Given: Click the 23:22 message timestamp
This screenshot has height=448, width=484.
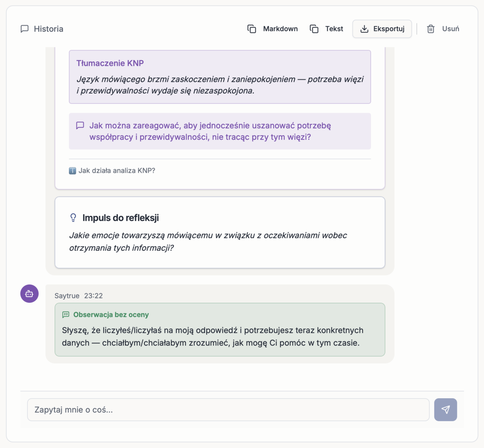Looking at the screenshot, I should pos(94,296).
